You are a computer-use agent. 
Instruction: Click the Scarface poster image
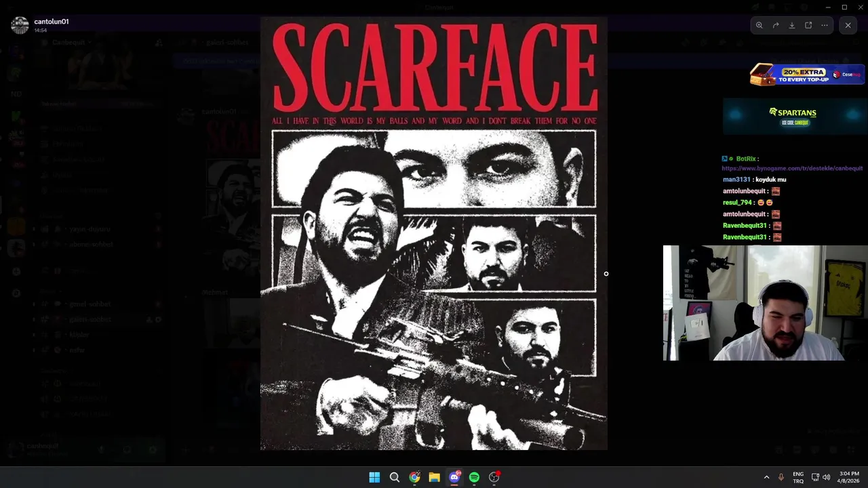tap(434, 234)
